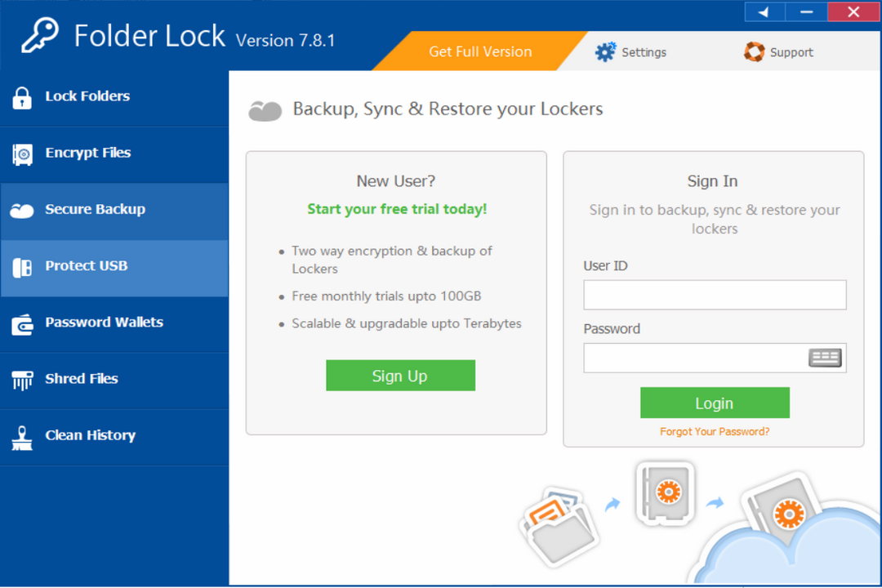Open the Clean History feature

pos(90,435)
